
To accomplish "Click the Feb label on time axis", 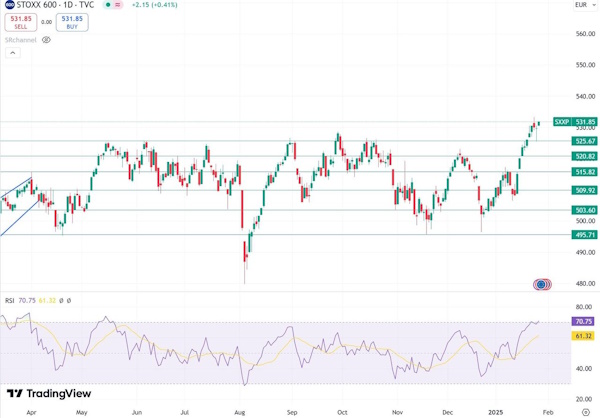I will [548, 413].
